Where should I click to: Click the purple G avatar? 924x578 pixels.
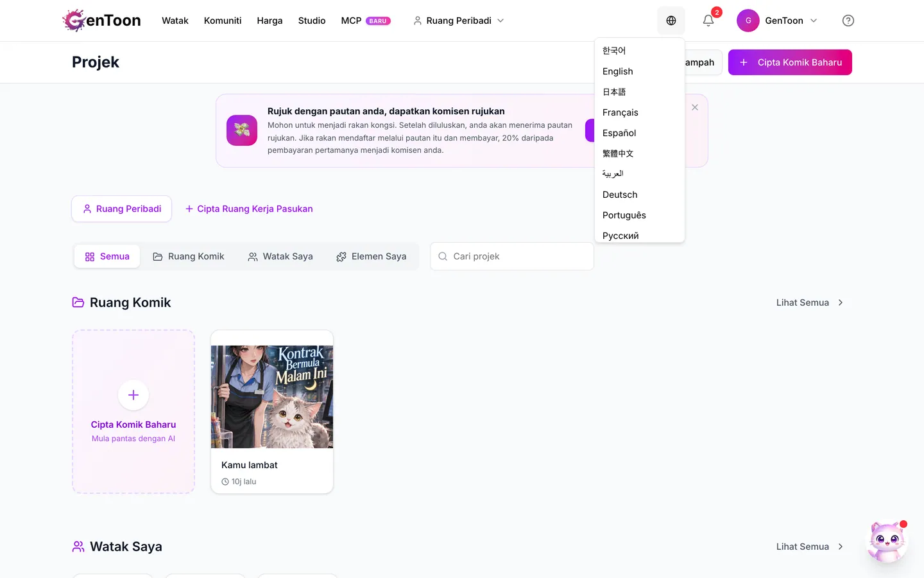pos(748,21)
